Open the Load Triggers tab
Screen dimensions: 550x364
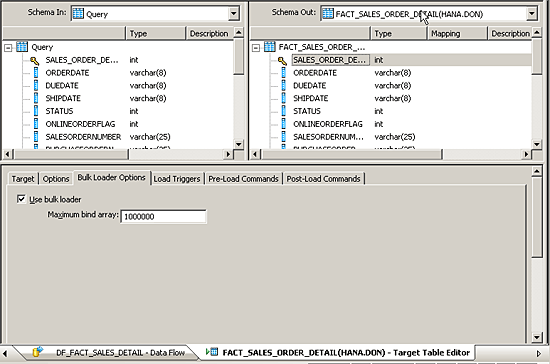pos(177,179)
